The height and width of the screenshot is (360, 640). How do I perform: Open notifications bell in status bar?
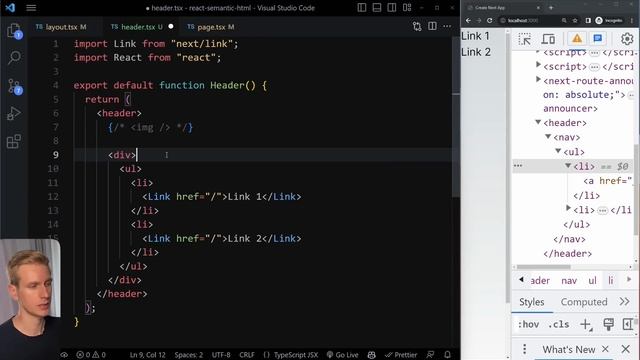pos(448,355)
